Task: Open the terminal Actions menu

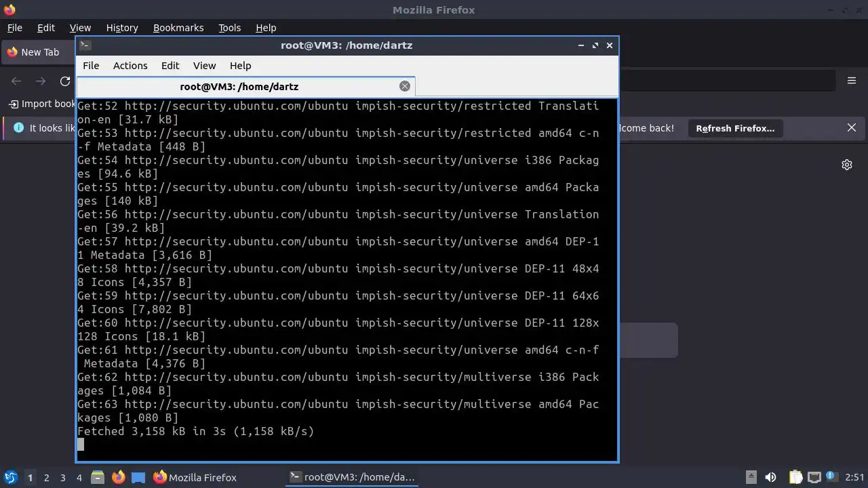Action: [130, 66]
